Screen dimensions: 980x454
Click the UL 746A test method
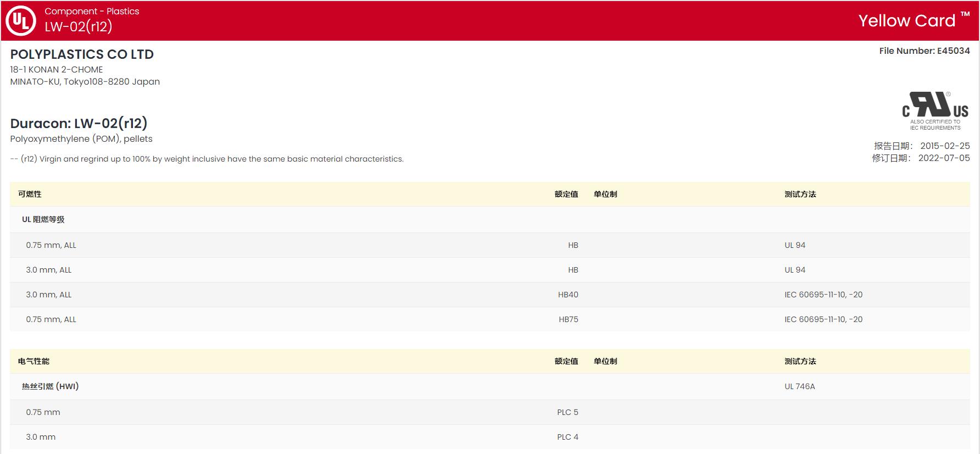click(800, 386)
